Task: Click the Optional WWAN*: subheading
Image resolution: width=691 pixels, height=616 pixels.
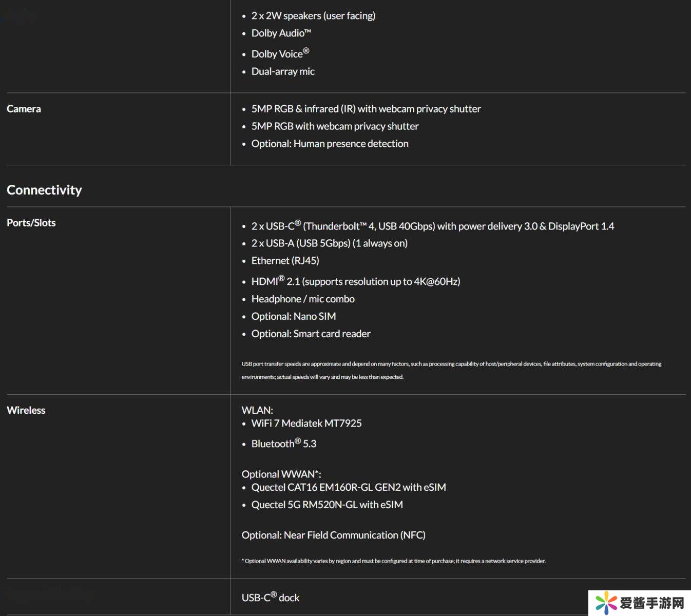Action: [281, 474]
